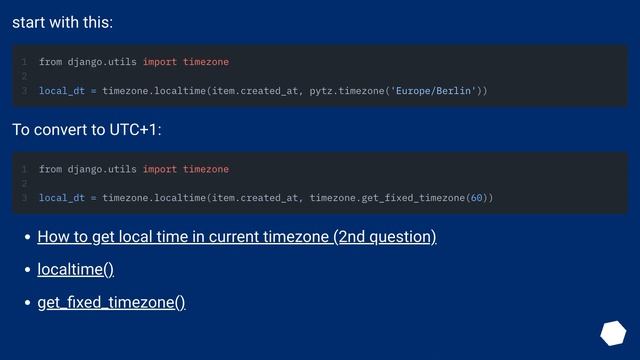
Task: Click the white hexagon icon
Action: pos(613,333)
